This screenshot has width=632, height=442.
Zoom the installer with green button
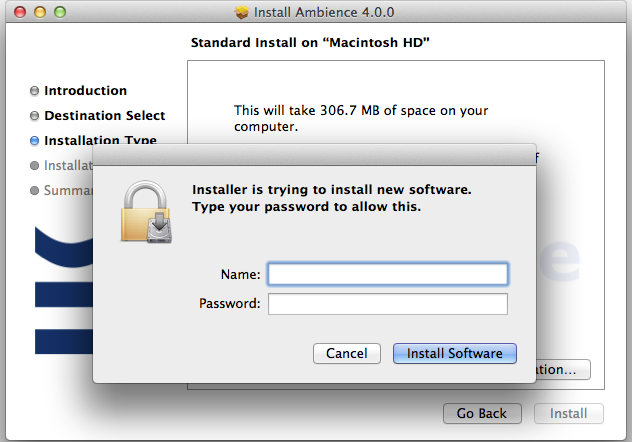tap(60, 12)
